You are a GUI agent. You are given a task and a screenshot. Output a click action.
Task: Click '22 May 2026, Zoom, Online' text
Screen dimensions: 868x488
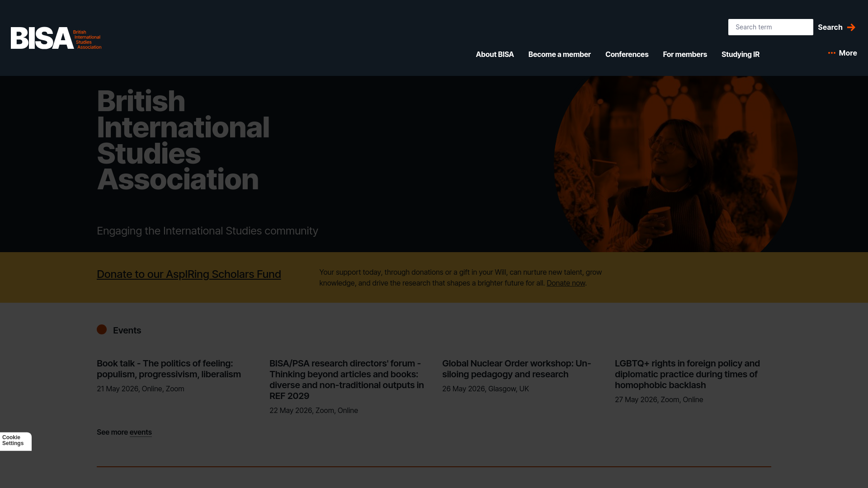click(314, 410)
